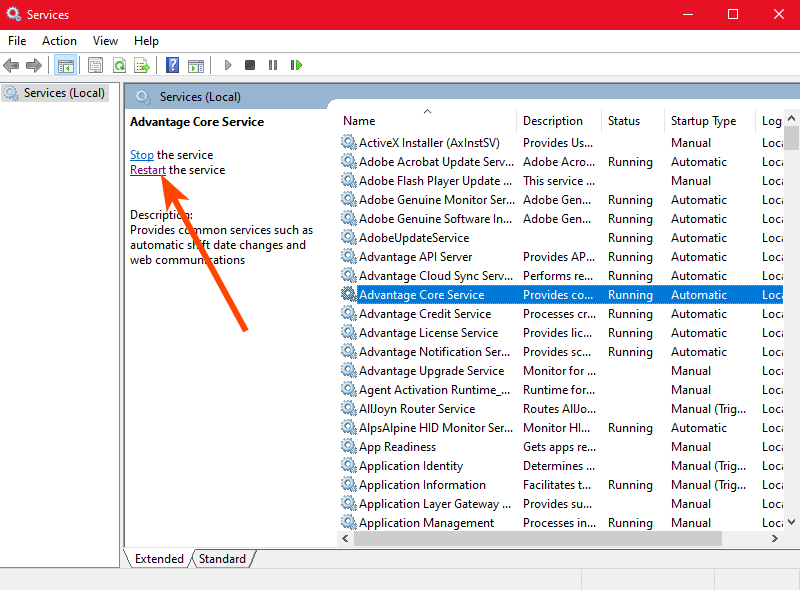Sort by the Description column header

pos(559,121)
